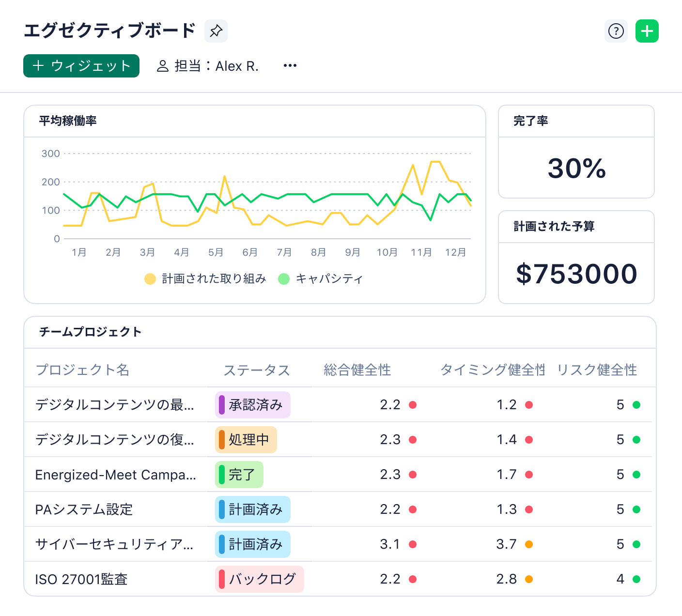Image resolution: width=682 pixels, height=616 pixels.
Task: Click the バックログ status badge
Action: [259, 579]
